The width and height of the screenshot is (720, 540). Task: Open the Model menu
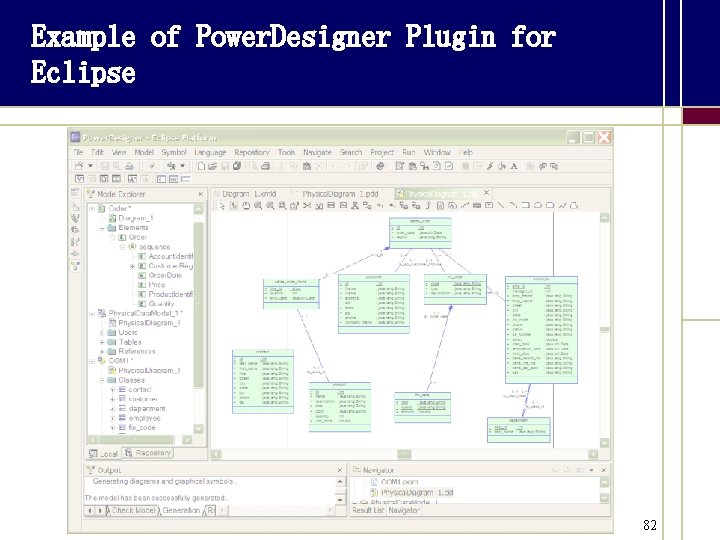[144, 152]
